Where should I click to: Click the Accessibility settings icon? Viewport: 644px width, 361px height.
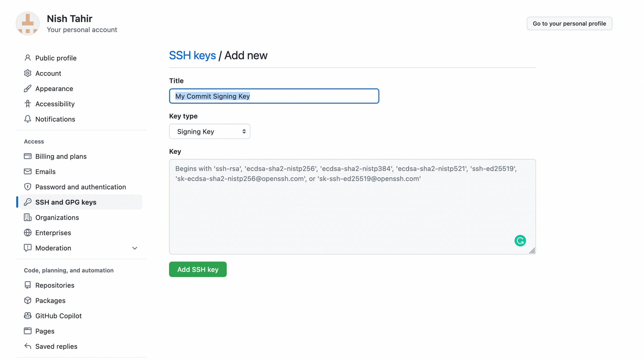point(28,104)
